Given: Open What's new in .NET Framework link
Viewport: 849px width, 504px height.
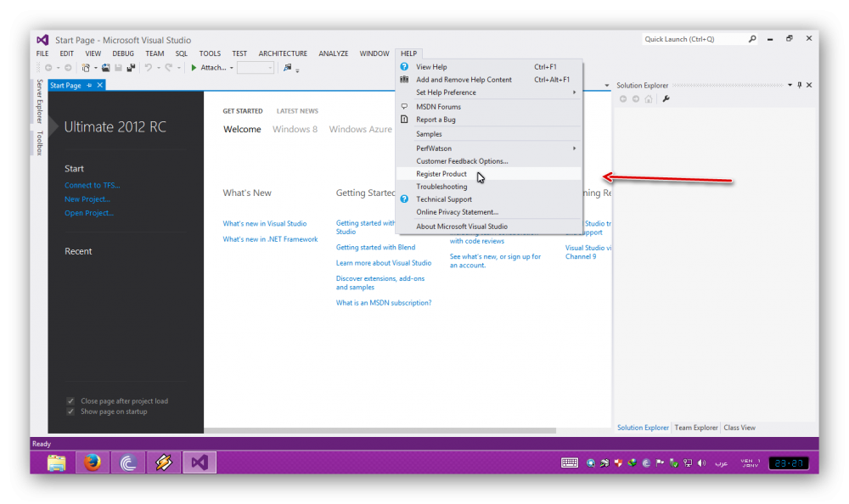Looking at the screenshot, I should pyautogui.click(x=270, y=239).
